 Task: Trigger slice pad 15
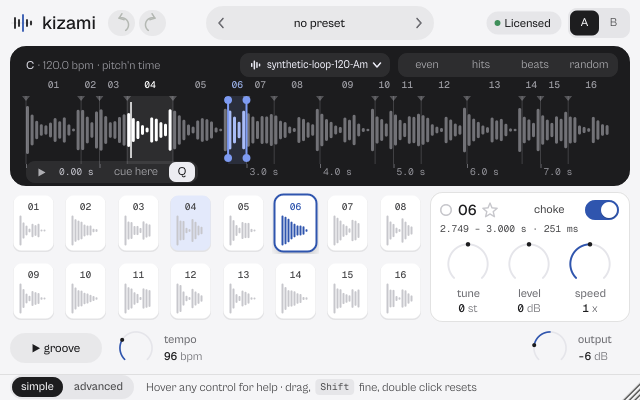(347, 291)
